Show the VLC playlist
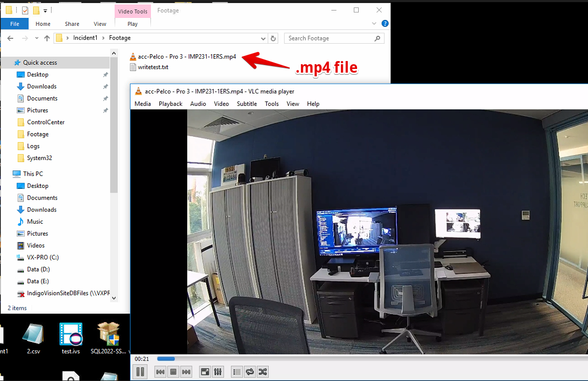Viewport: 588px width, 381px height. 237,372
